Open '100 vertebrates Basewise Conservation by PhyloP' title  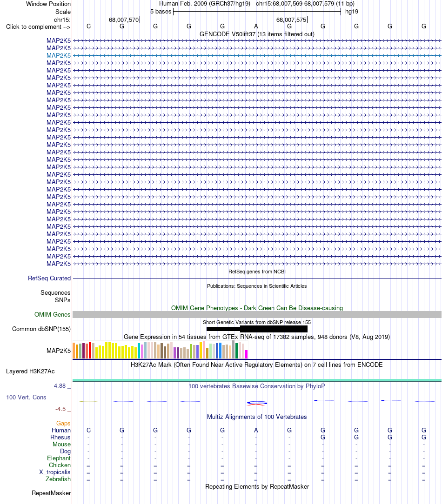(x=257, y=386)
